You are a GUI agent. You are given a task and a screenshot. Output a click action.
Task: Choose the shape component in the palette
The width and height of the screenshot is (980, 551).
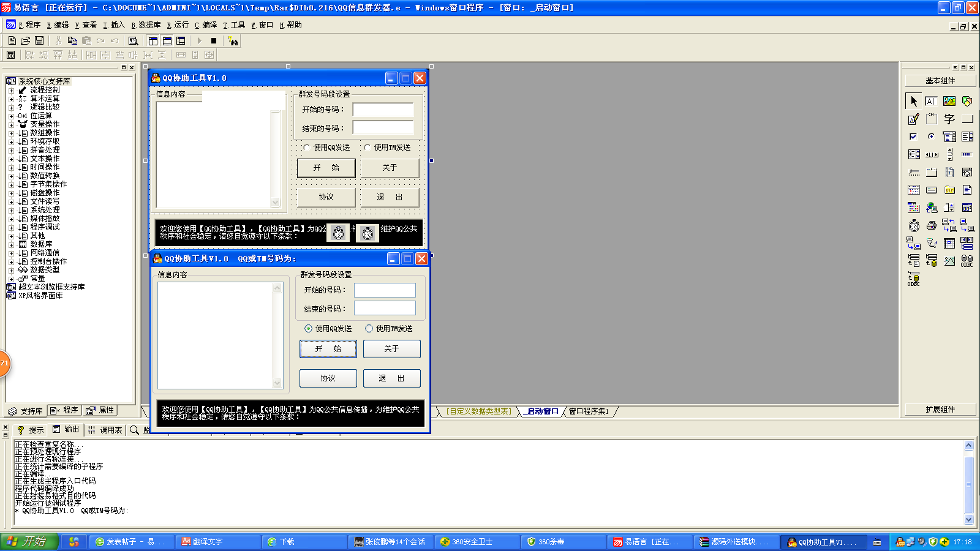tap(967, 101)
